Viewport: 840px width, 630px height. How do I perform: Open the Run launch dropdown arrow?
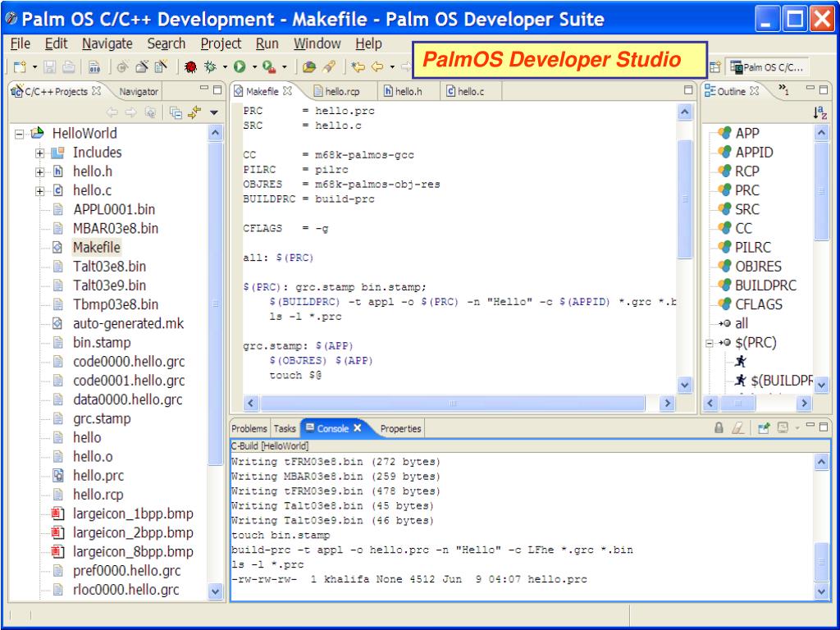[x=254, y=67]
